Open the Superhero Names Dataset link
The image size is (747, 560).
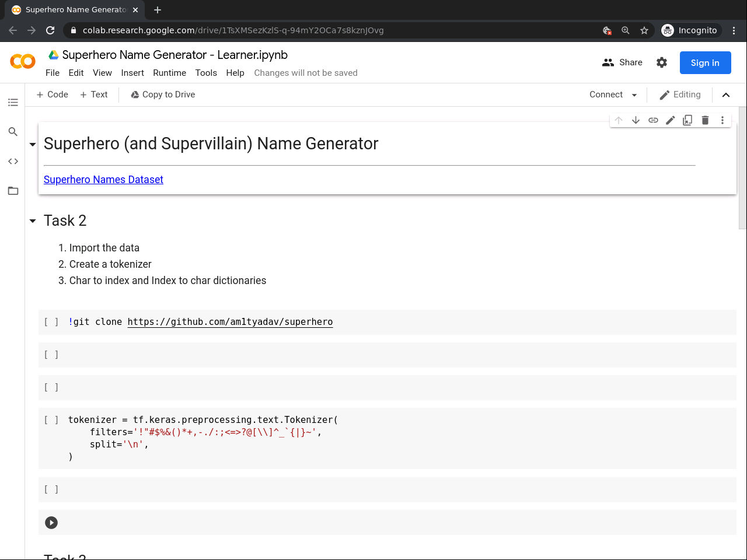pos(103,180)
